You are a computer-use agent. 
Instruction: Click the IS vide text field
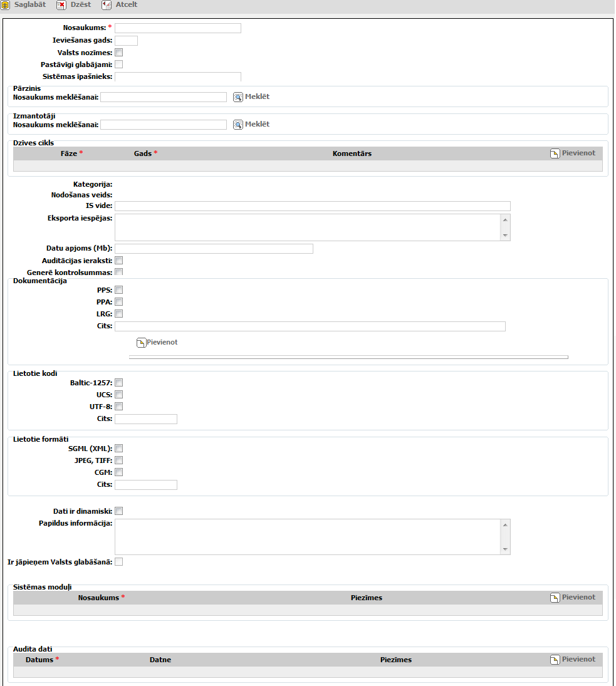pos(312,206)
